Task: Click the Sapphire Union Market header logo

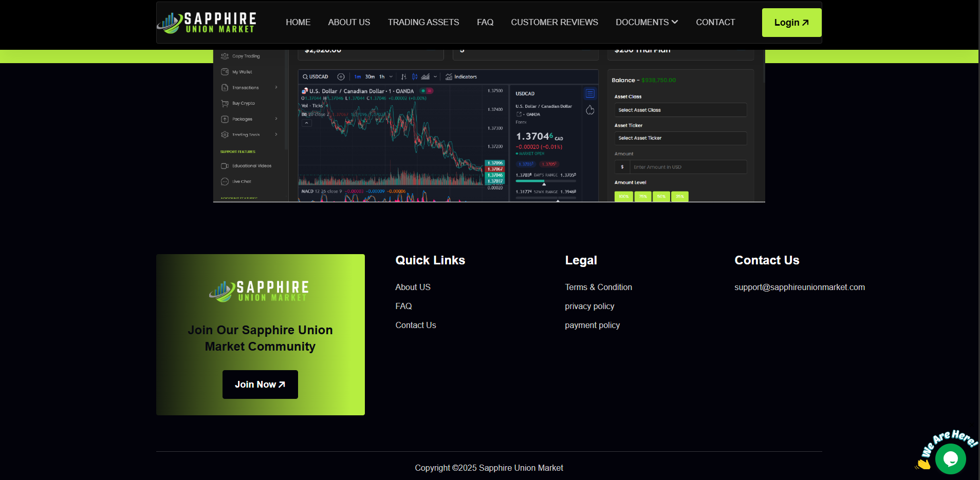Action: pos(207,23)
